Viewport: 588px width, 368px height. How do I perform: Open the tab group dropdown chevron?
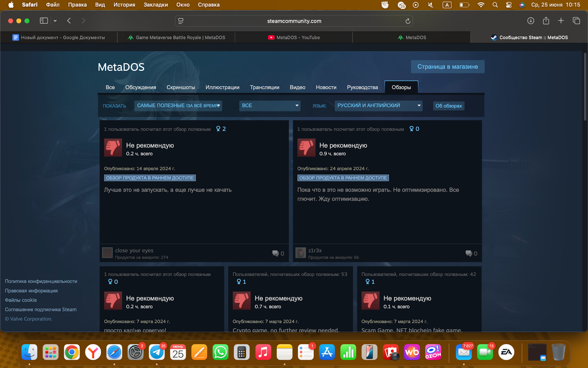(x=55, y=21)
